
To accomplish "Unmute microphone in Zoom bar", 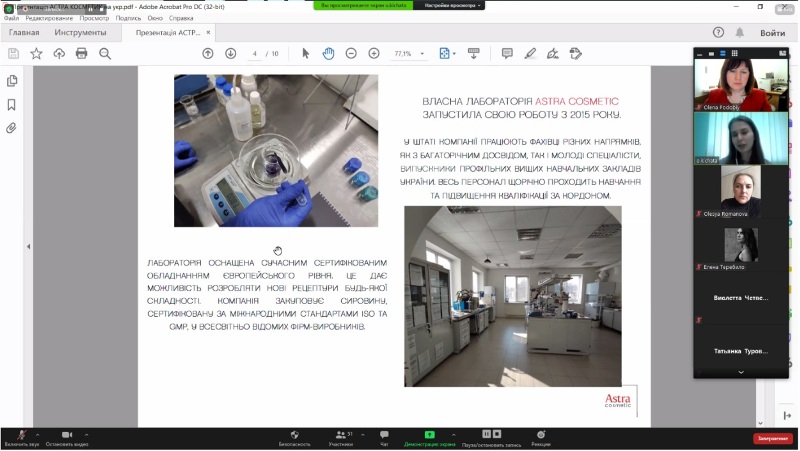I will click(x=21, y=435).
